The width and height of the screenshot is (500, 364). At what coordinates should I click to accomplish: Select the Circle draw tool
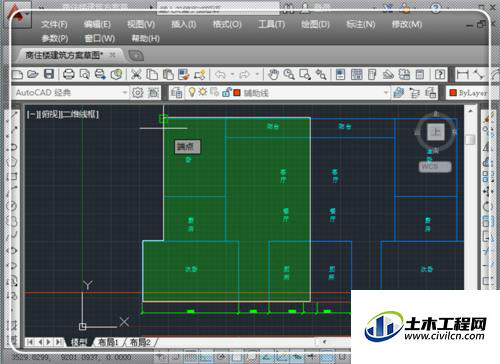12,206
